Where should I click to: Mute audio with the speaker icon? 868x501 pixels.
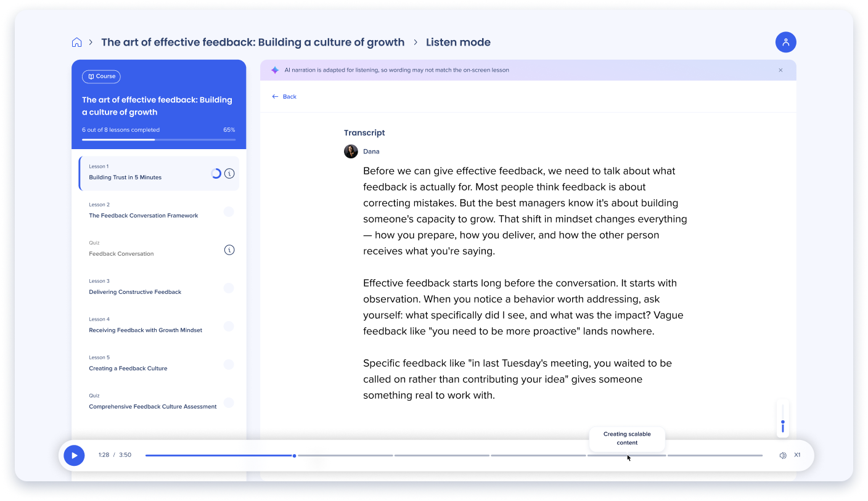(x=783, y=455)
